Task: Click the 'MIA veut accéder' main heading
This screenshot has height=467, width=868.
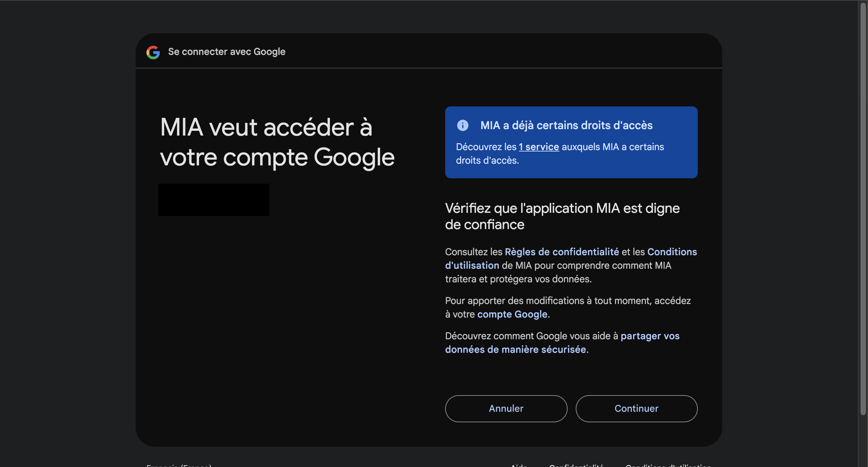Action: pyautogui.click(x=277, y=142)
